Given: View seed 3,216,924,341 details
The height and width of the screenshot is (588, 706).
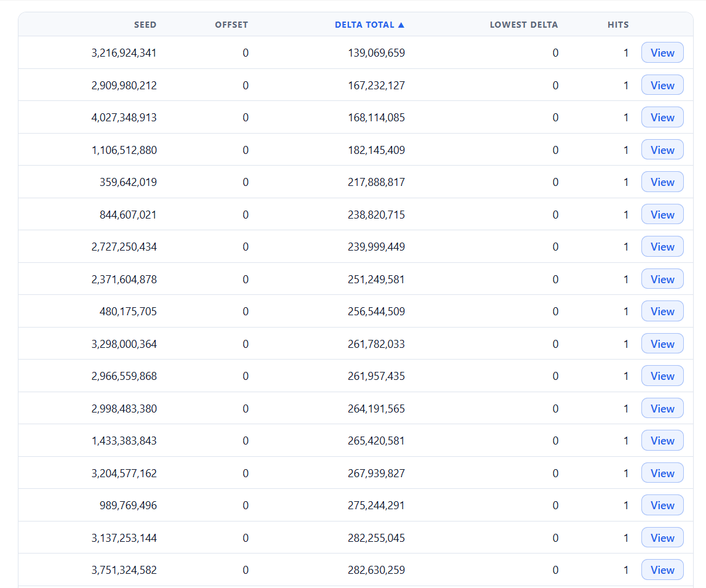Looking at the screenshot, I should tap(662, 53).
